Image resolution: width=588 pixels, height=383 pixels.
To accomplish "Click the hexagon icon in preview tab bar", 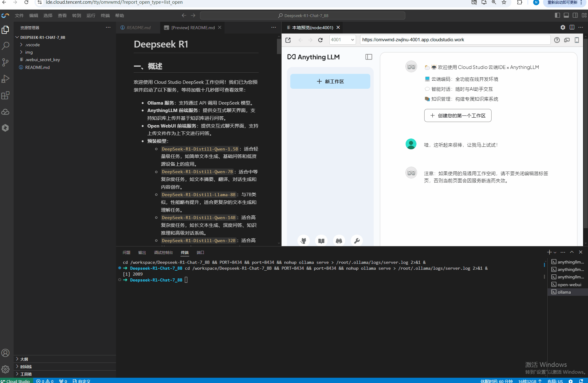I will pos(563,27).
